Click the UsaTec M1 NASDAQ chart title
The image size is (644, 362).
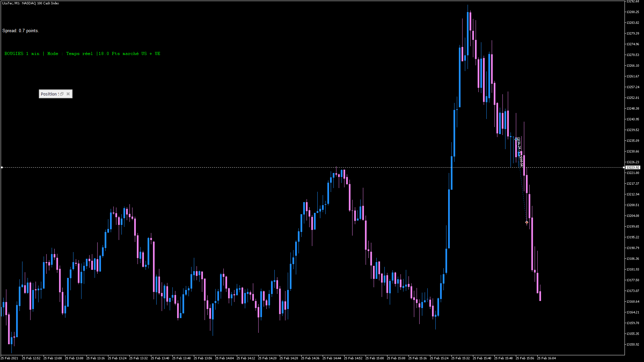click(x=31, y=3)
